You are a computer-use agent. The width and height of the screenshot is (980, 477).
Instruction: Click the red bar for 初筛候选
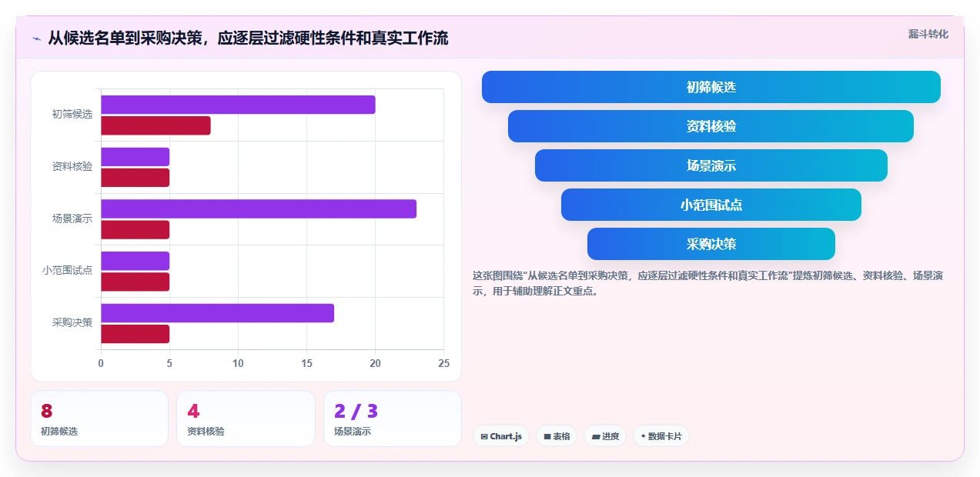click(x=156, y=125)
